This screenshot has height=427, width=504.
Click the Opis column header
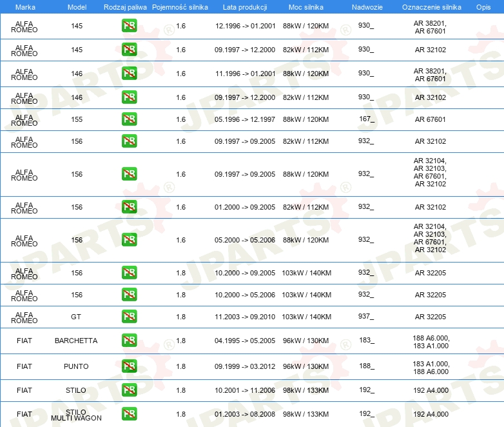[x=483, y=7]
